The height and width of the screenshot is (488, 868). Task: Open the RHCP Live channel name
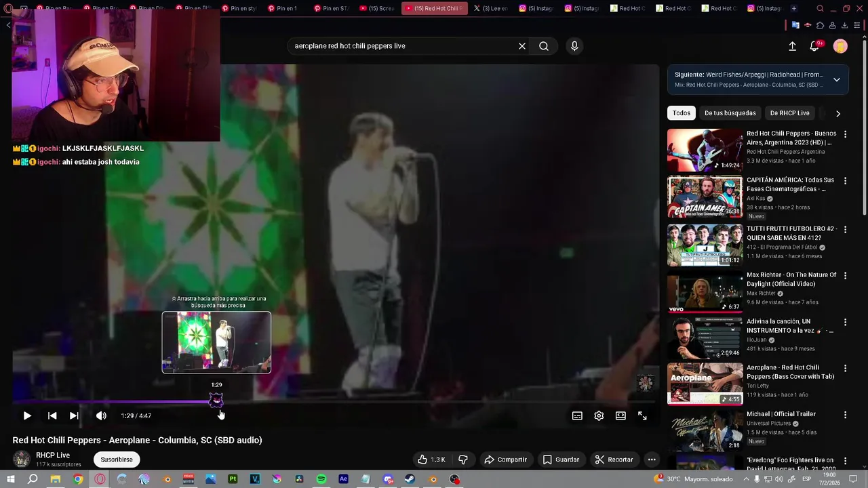coord(53,455)
